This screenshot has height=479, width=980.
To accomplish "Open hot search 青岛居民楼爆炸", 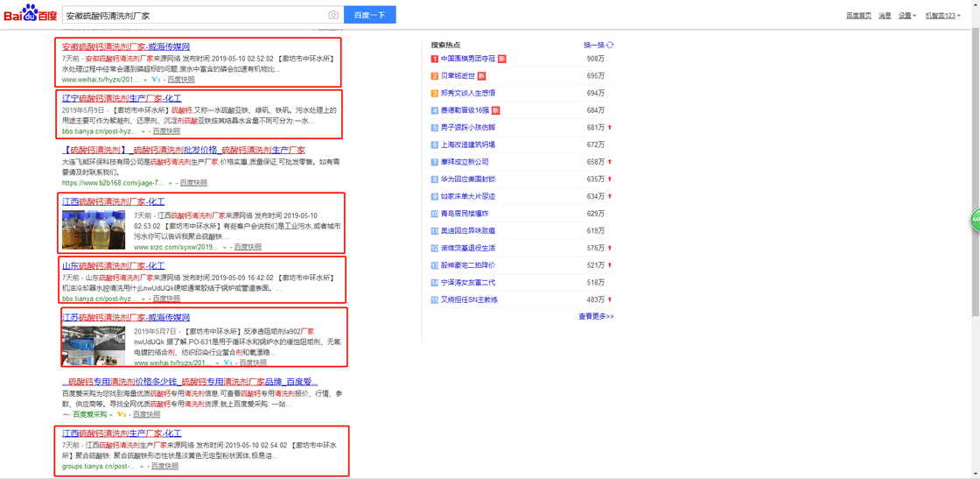I will click(x=465, y=214).
